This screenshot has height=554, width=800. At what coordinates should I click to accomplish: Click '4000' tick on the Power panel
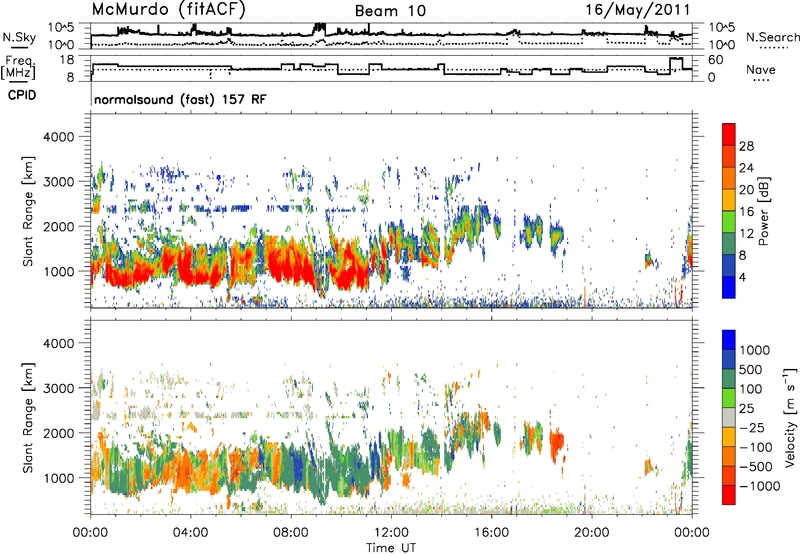tap(58, 137)
